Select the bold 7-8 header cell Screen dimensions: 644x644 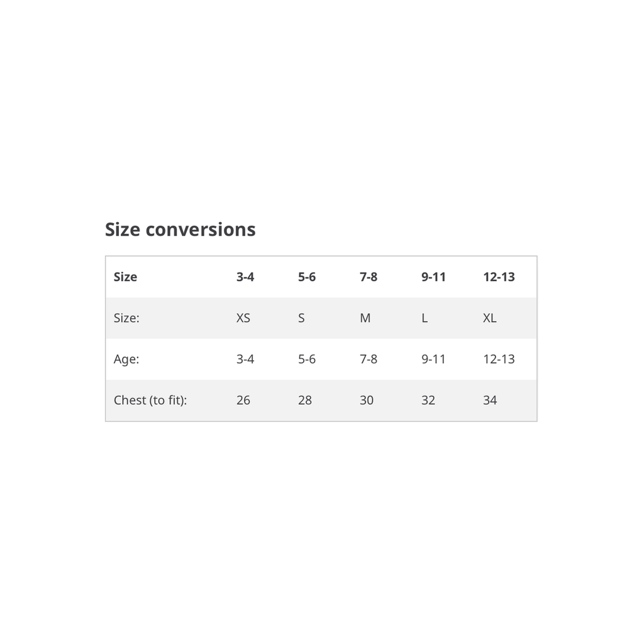coord(369,277)
